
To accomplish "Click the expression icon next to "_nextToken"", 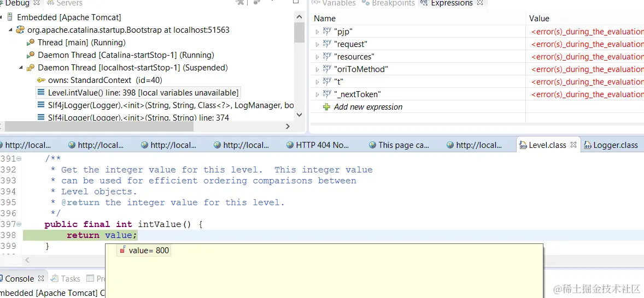I will point(327,94).
